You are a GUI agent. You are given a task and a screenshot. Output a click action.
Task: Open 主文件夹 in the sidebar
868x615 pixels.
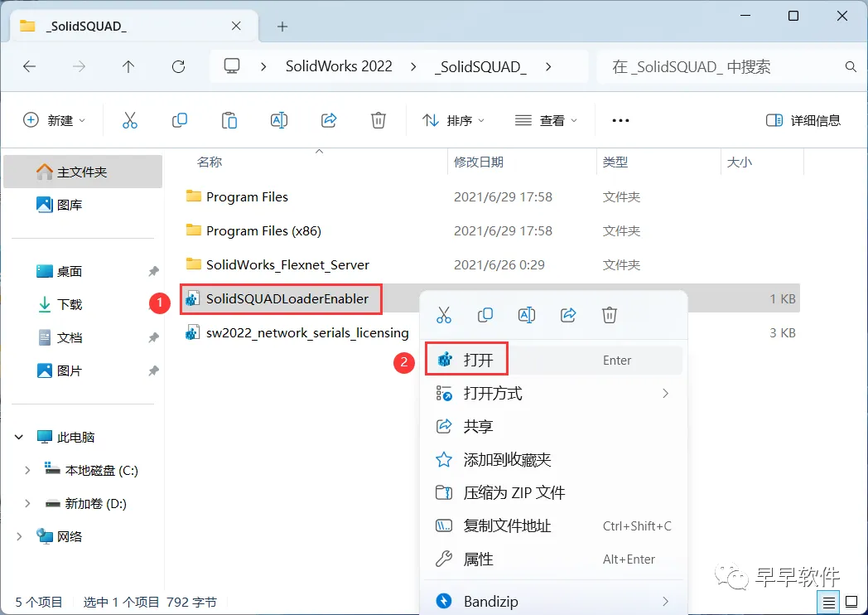point(83,172)
